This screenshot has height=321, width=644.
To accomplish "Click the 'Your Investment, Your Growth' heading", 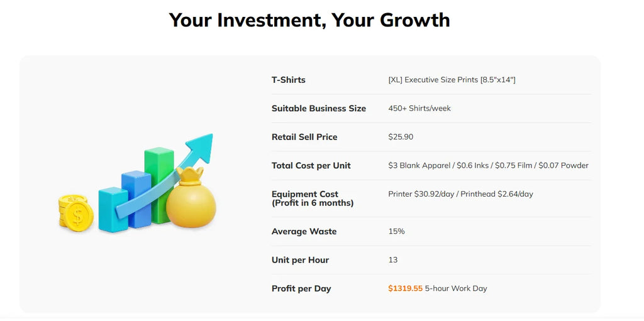I will click(x=309, y=19).
